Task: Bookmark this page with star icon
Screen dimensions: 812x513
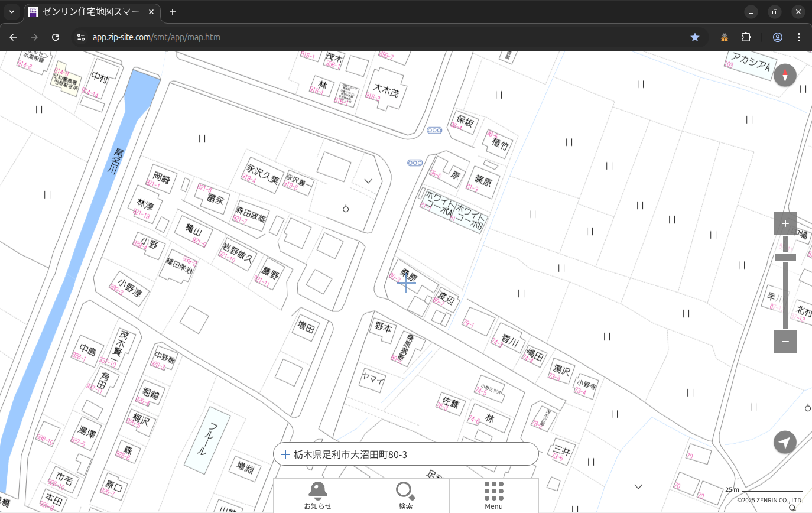Action: pos(695,37)
